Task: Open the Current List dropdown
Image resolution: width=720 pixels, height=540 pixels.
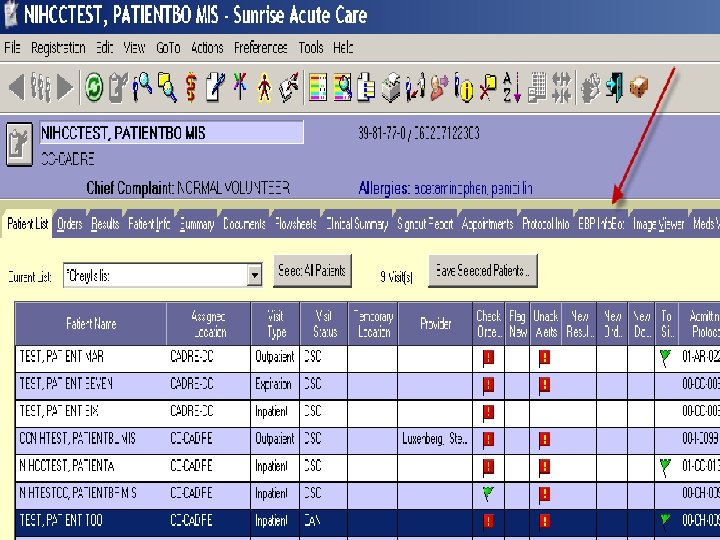Action: pos(254,276)
